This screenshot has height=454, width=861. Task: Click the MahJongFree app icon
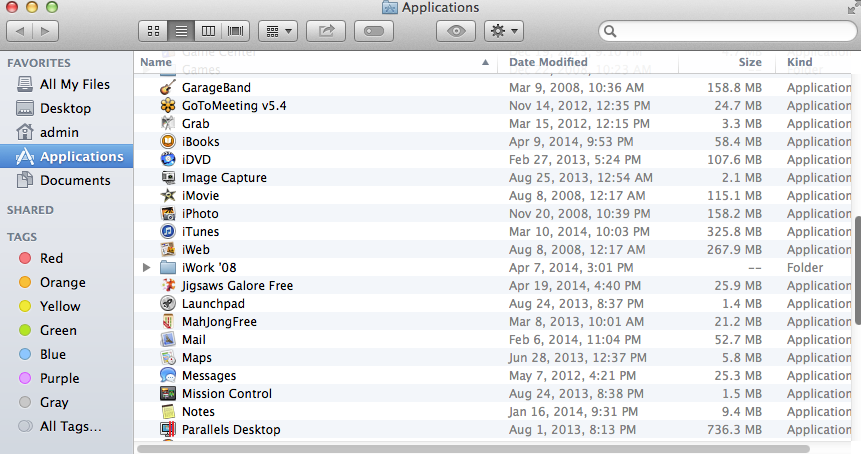167,322
